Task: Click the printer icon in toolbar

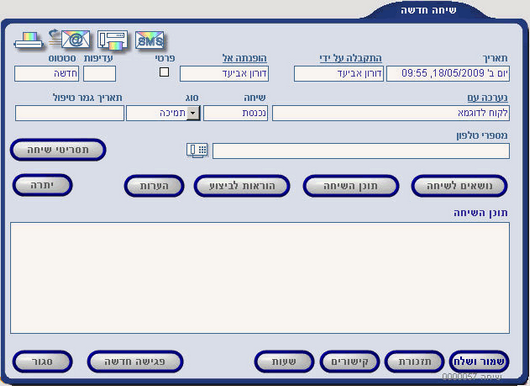Action: coord(28,41)
